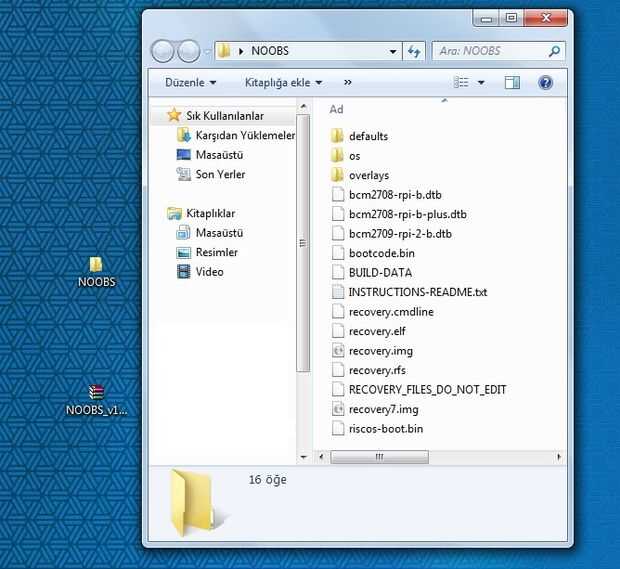Select the overlays folder
The image size is (620, 569).
[x=369, y=175]
